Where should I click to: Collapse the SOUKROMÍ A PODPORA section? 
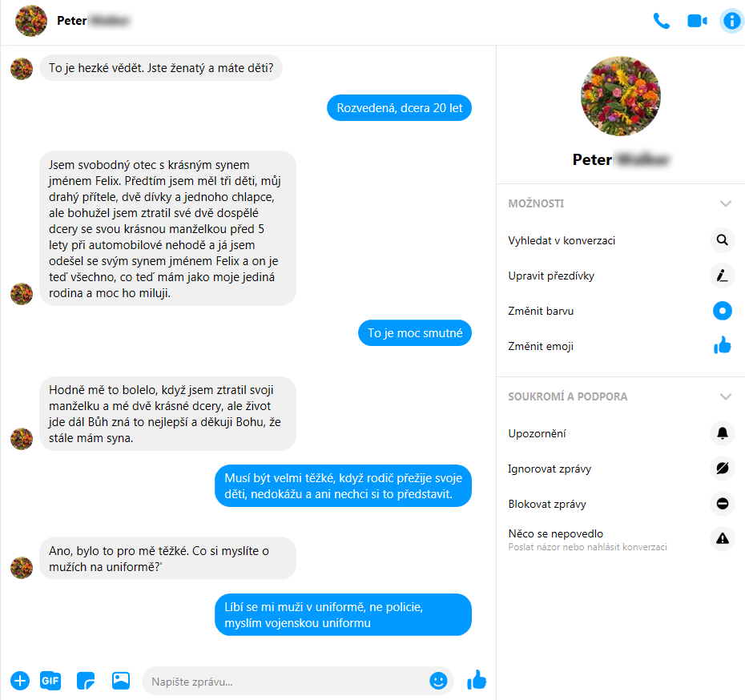pyautogui.click(x=726, y=396)
